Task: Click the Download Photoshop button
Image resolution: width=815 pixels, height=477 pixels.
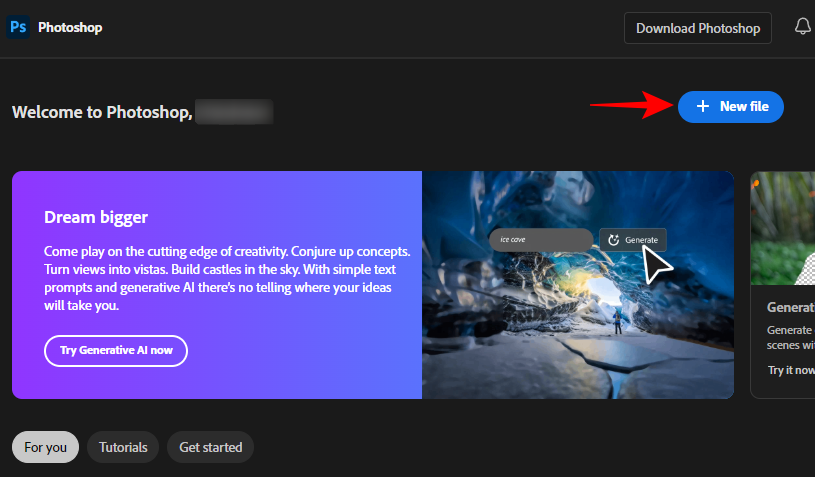Action: (698, 28)
